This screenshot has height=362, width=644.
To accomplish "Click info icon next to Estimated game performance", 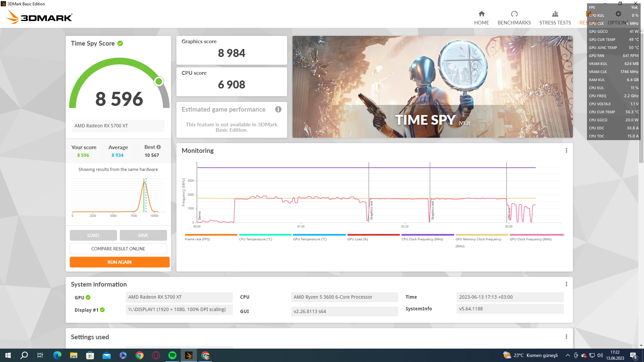I will coord(278,109).
